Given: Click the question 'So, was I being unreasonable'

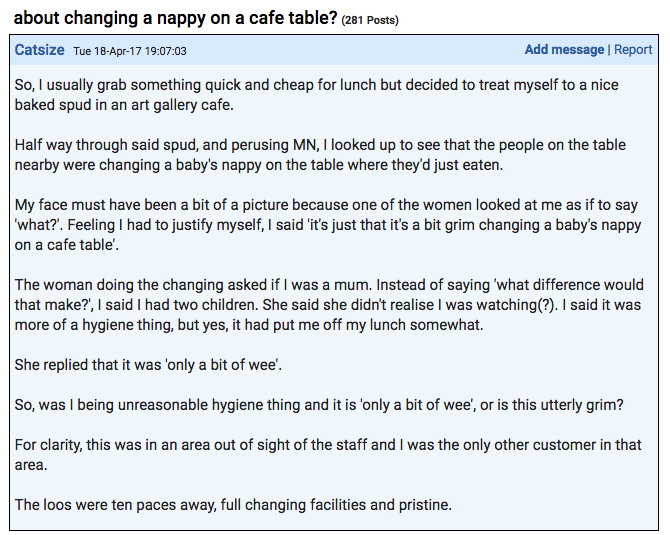Looking at the screenshot, I should [x=319, y=405].
